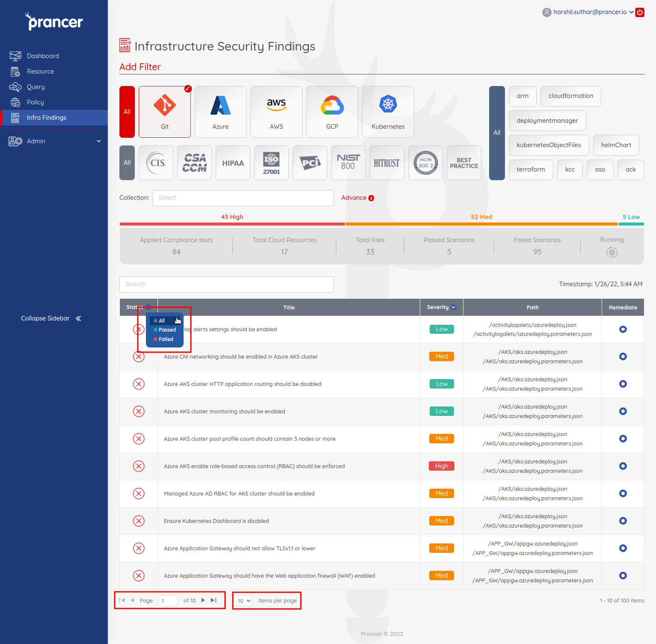656x644 pixels.
Task: Choose the NIST 800 compliance filter
Action: pos(349,163)
